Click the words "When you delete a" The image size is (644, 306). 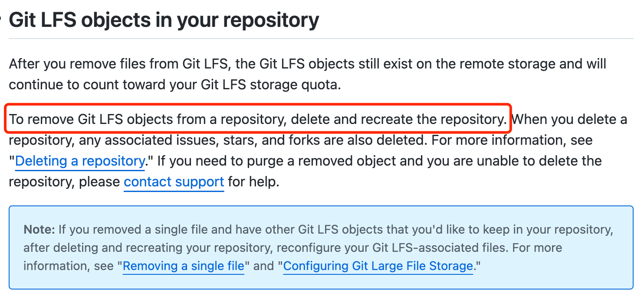pyautogui.click(x=570, y=119)
